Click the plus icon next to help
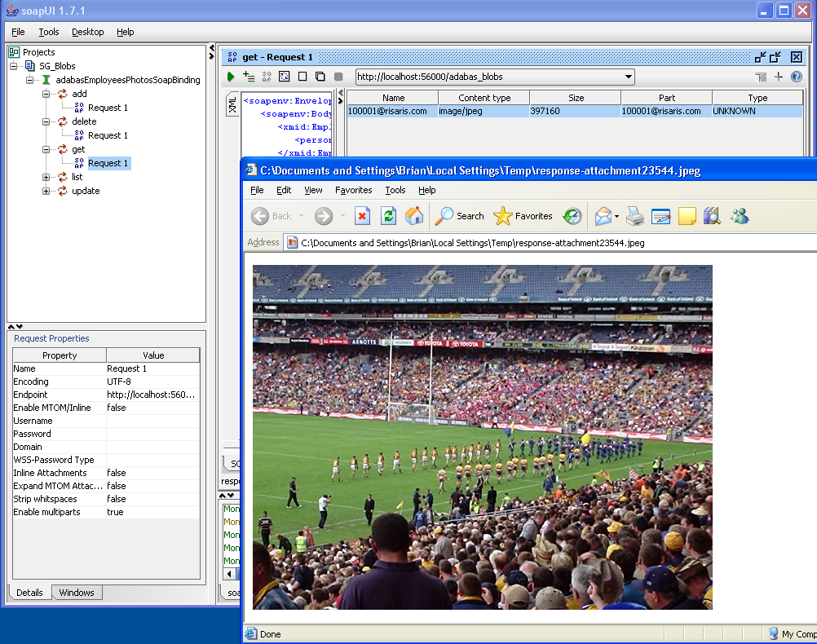The height and width of the screenshot is (644, 817). click(x=779, y=77)
